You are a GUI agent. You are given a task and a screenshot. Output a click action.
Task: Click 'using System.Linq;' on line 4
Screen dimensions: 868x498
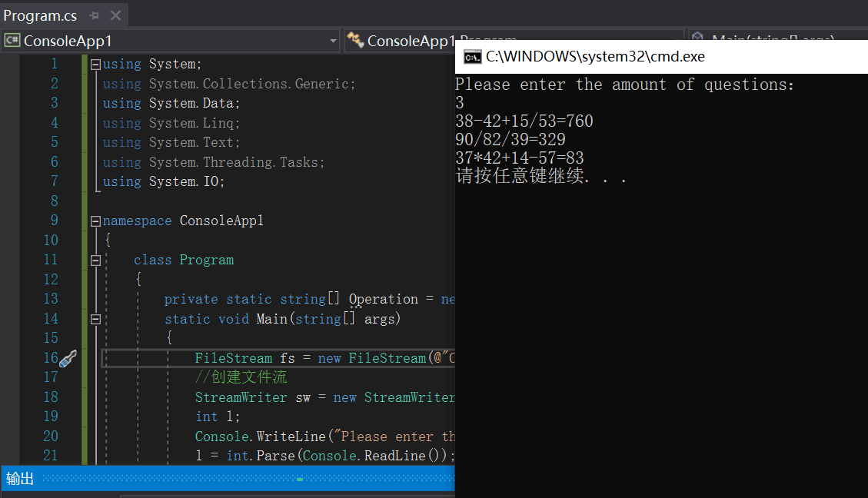pos(171,123)
